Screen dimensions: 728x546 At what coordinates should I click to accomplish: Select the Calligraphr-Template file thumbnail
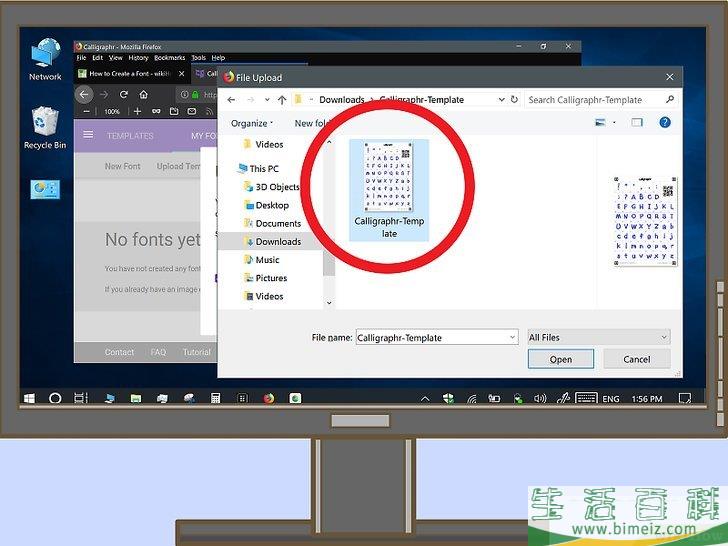pos(389,190)
